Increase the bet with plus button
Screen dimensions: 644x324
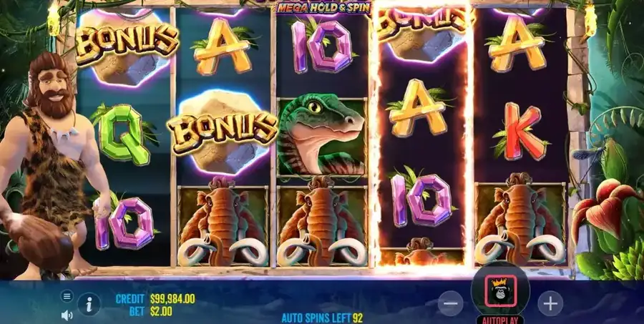550,303
